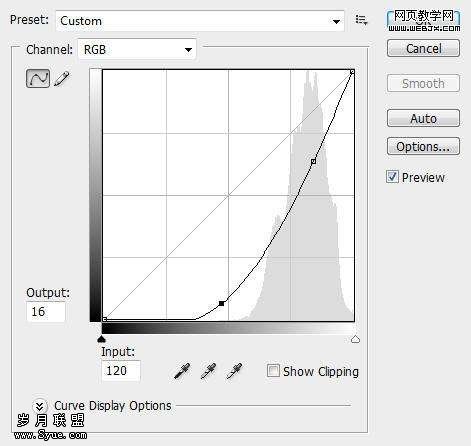The width and height of the screenshot is (471, 446).
Task: Open the Preset dropdown
Action: click(200, 21)
